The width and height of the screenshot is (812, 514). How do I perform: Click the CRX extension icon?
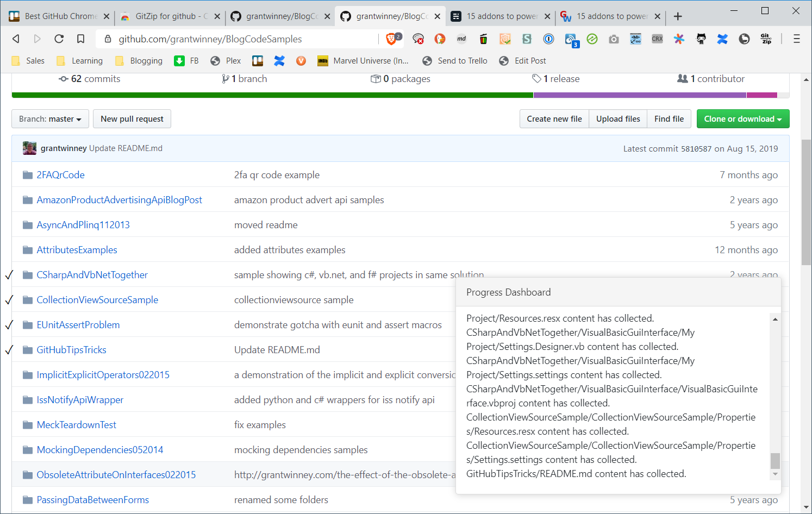(x=657, y=39)
